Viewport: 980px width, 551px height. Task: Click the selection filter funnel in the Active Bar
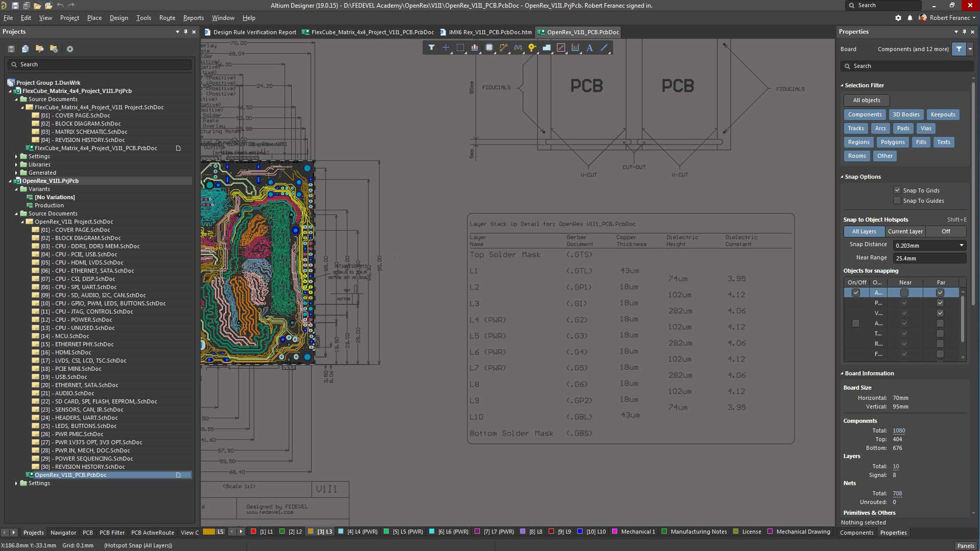click(431, 47)
